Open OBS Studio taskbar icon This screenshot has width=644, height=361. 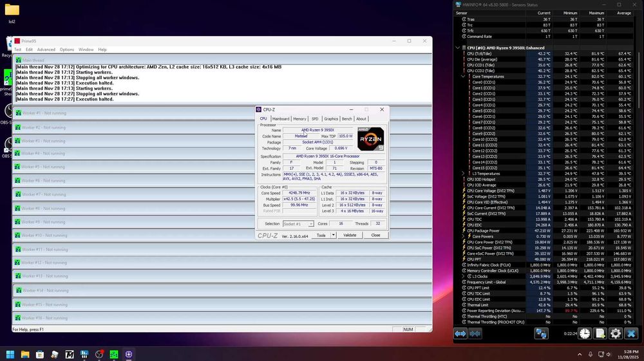(99, 355)
